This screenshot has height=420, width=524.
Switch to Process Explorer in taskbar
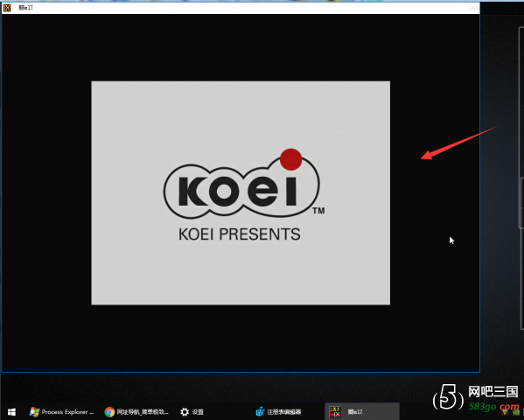pos(61,411)
